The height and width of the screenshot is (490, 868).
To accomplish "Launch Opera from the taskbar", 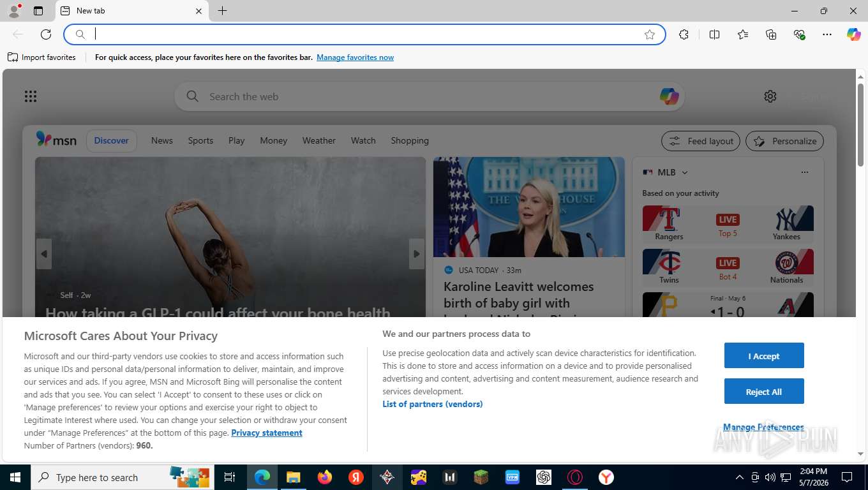I will [x=575, y=477].
